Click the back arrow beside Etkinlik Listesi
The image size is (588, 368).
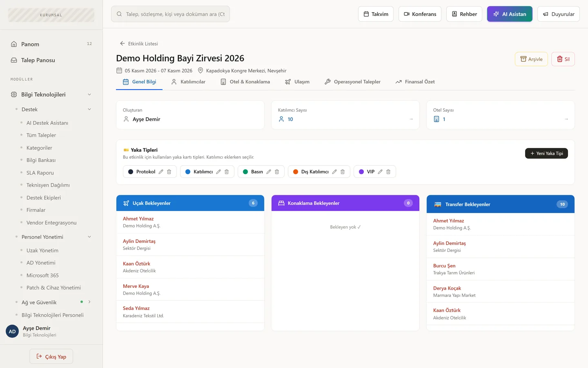click(122, 43)
